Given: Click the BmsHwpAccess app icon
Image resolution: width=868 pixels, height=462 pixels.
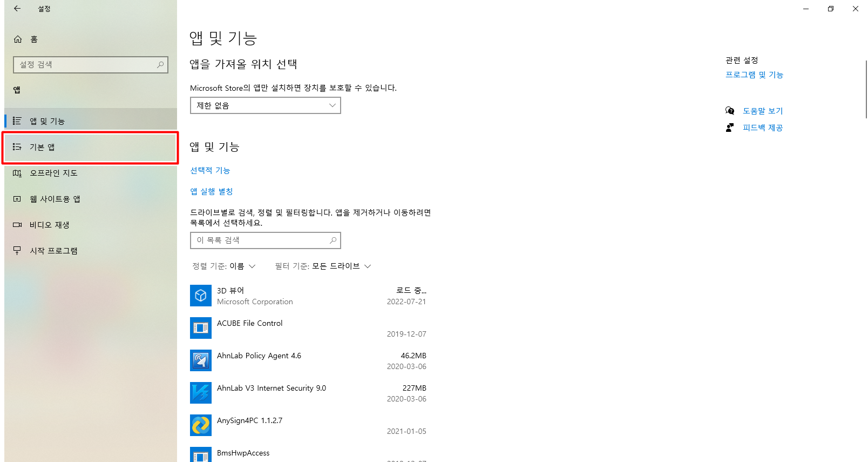Looking at the screenshot, I should pyautogui.click(x=201, y=454).
